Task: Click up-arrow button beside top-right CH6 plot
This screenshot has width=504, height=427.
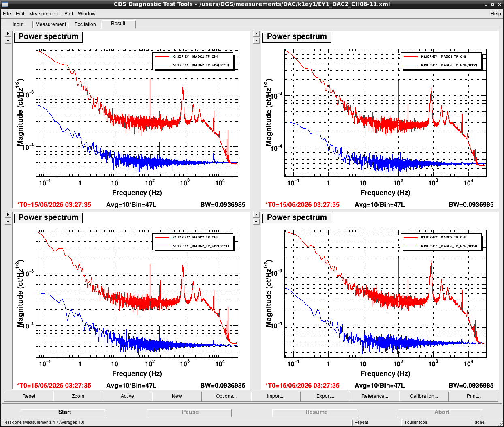Action: (x=256, y=41)
